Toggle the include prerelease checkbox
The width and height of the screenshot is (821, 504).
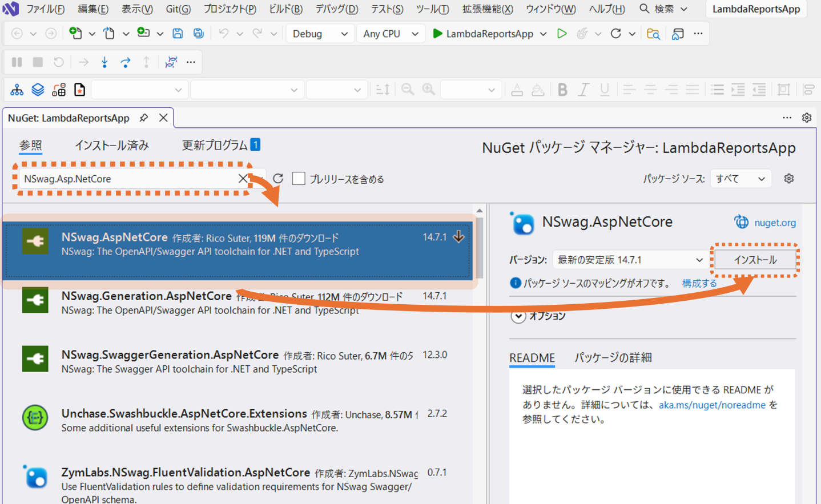pos(299,179)
